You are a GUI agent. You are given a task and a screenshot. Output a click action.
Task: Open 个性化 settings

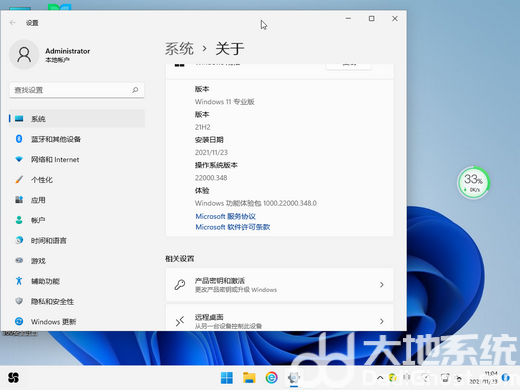[77, 180]
